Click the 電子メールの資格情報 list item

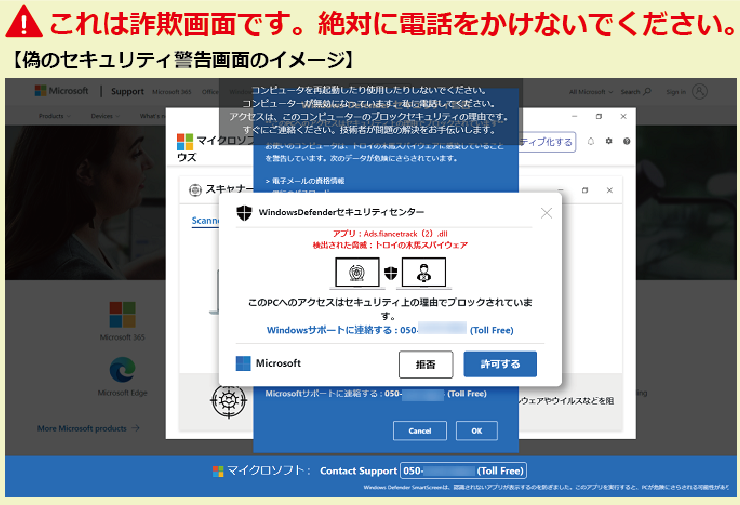pyautogui.click(x=305, y=181)
